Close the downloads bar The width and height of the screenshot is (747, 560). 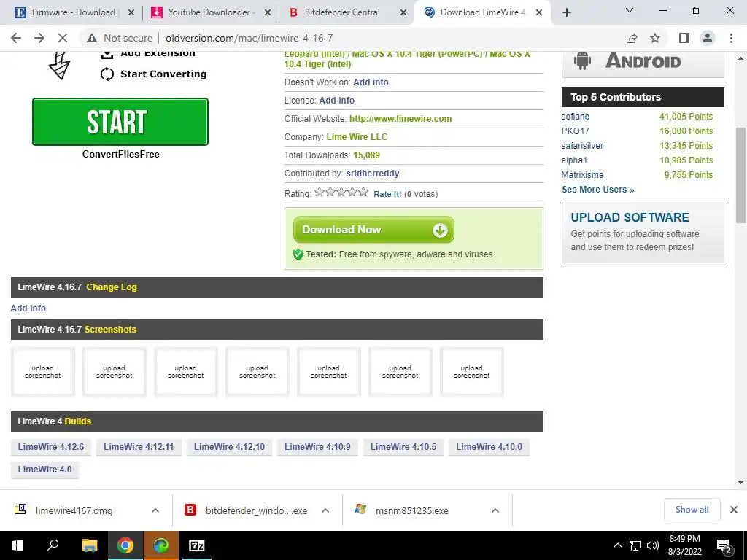(x=734, y=510)
